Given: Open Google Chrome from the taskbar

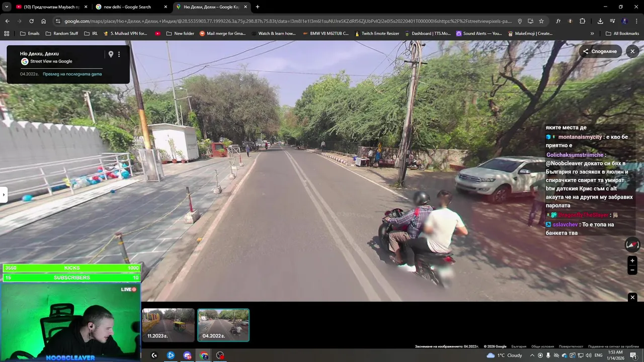Looking at the screenshot, I should (x=204, y=355).
